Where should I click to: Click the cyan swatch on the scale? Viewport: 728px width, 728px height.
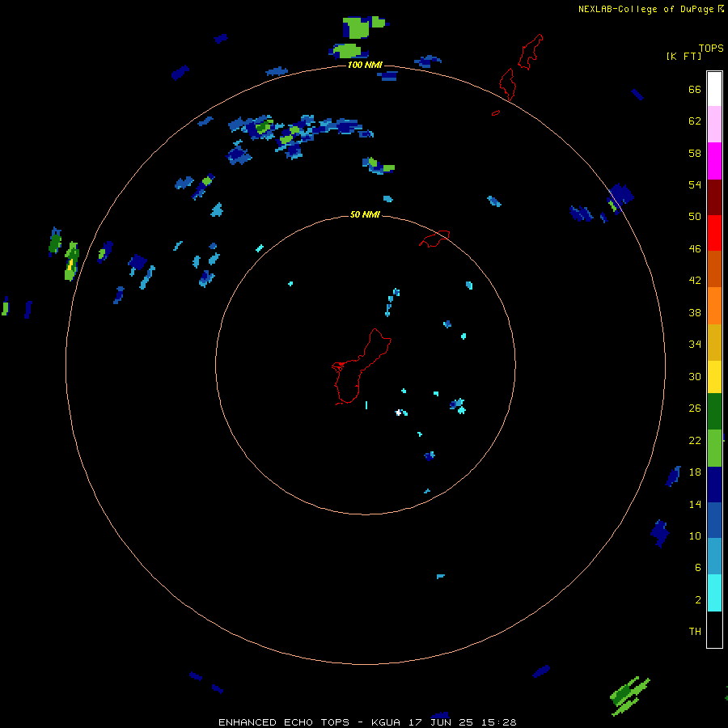(x=714, y=593)
